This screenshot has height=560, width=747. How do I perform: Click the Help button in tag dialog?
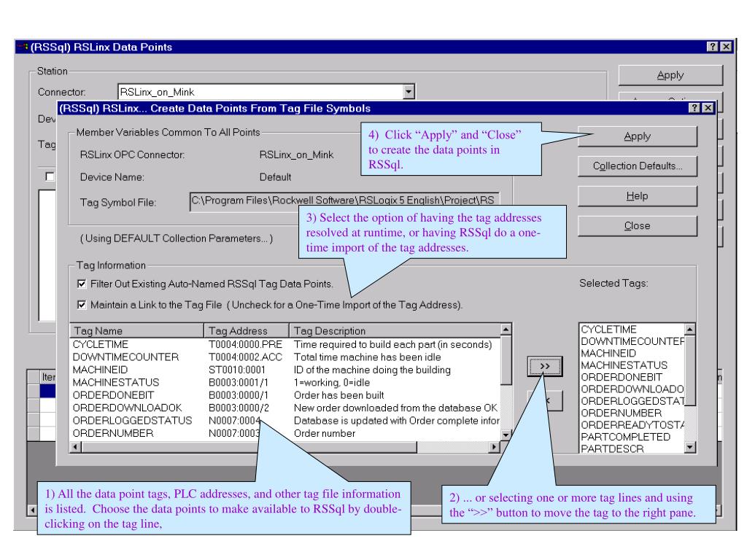point(637,196)
